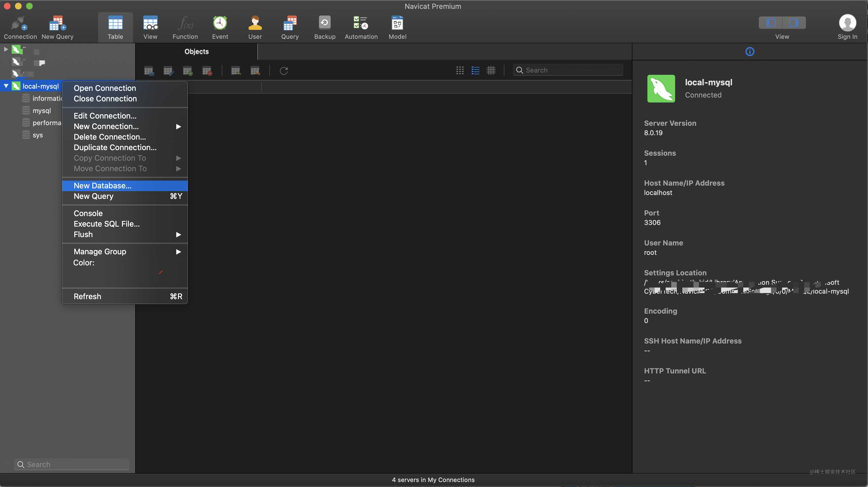
Task: Select New Database from context menu
Action: (102, 185)
